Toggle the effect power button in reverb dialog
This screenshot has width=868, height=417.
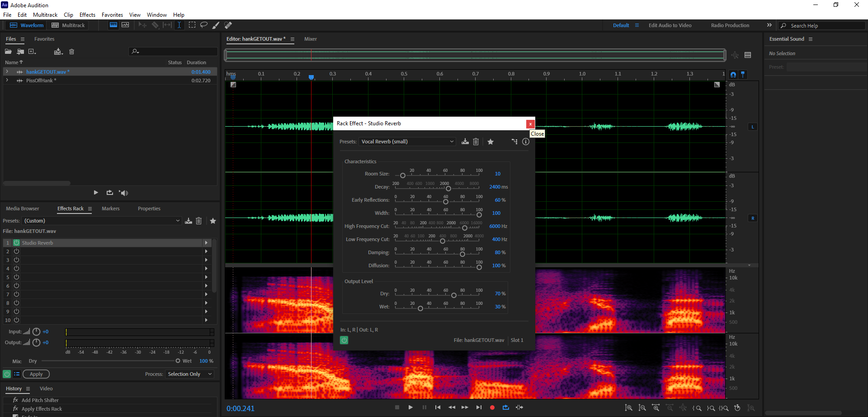coord(344,340)
